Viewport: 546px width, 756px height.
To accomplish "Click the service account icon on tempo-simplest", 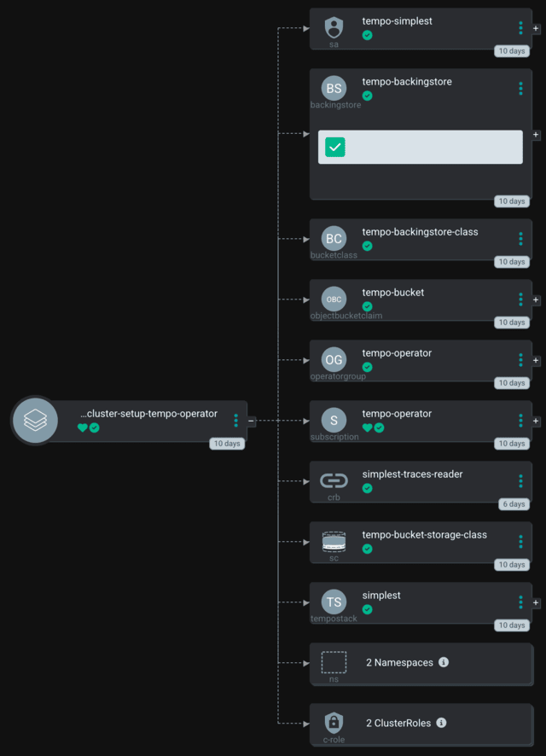I will tap(333, 27).
